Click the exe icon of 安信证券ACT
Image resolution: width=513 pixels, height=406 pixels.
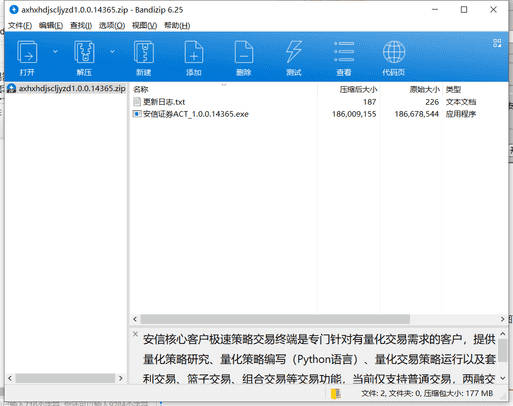(x=137, y=114)
